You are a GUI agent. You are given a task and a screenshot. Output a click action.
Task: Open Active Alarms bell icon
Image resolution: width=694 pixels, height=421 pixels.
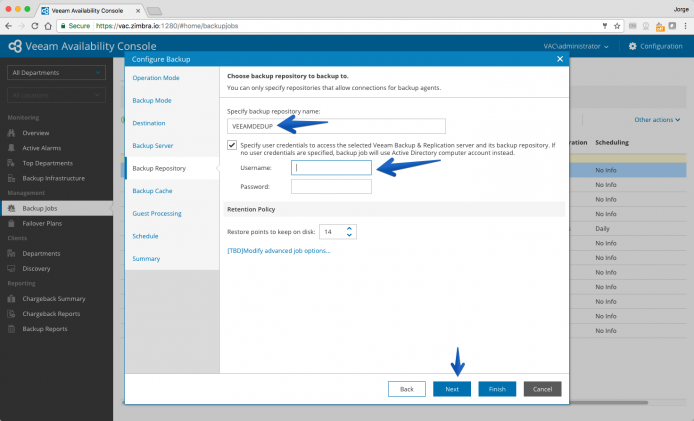12,148
